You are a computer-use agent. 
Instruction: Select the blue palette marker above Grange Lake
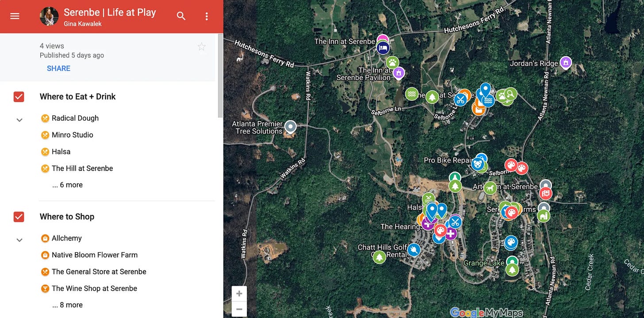[511, 242]
